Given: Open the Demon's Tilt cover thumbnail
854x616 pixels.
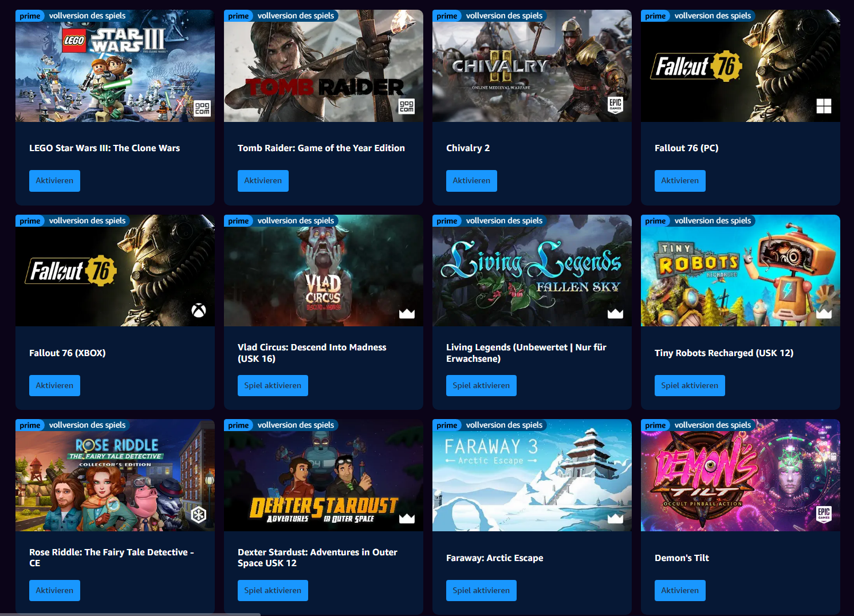Looking at the screenshot, I should tap(741, 475).
